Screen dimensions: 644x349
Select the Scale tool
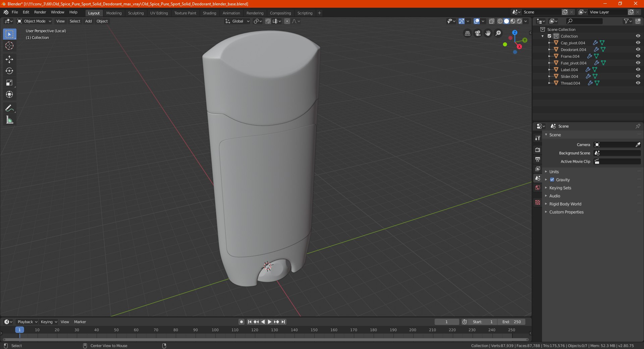point(9,83)
